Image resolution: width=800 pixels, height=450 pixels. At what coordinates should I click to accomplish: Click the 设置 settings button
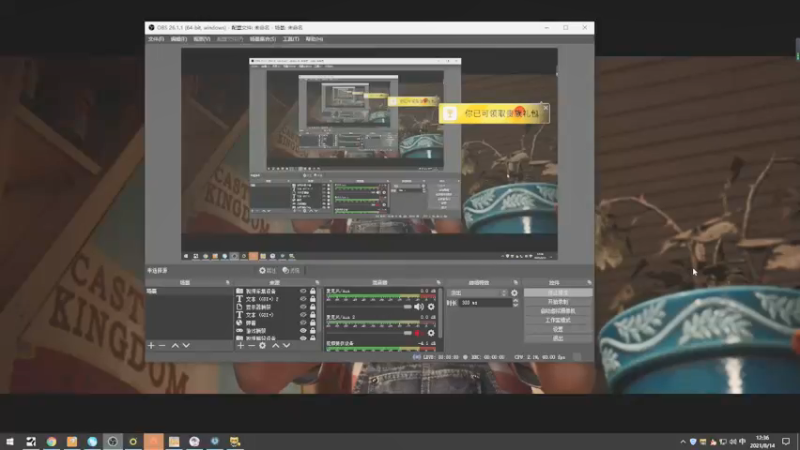pyautogui.click(x=558, y=330)
